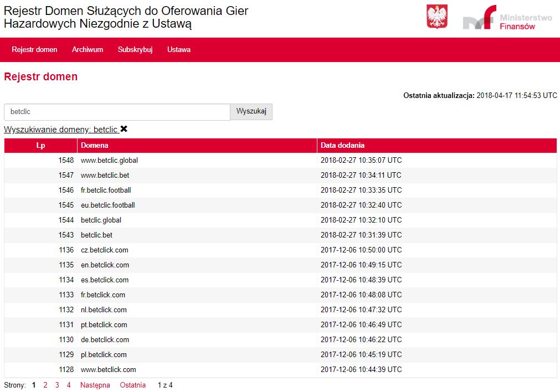
Task: Click row number 1131
Action: click(x=66, y=325)
